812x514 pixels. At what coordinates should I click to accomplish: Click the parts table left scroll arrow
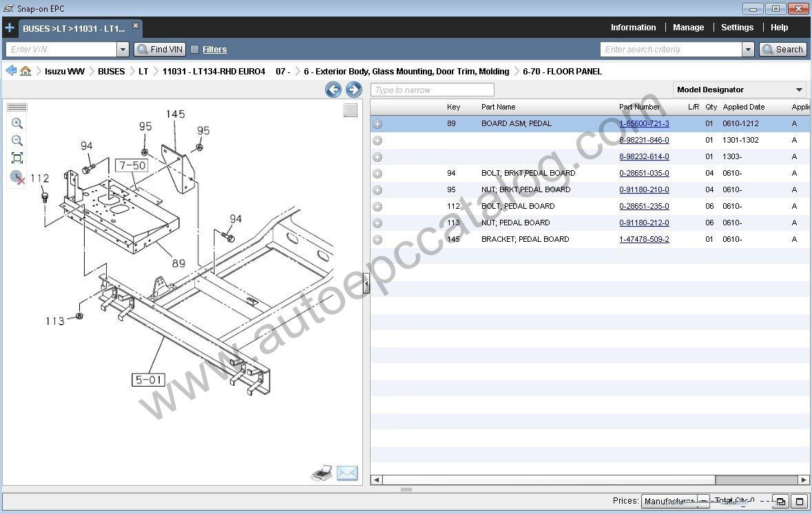[x=377, y=480]
